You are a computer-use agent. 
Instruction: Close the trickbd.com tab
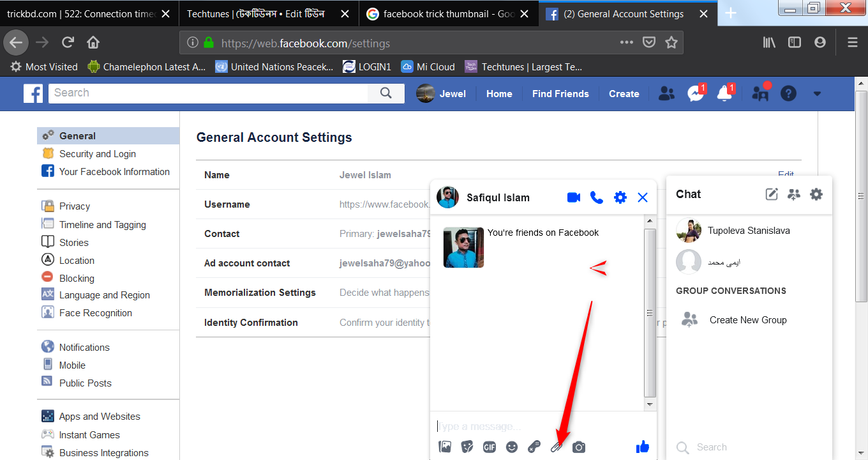click(165, 14)
